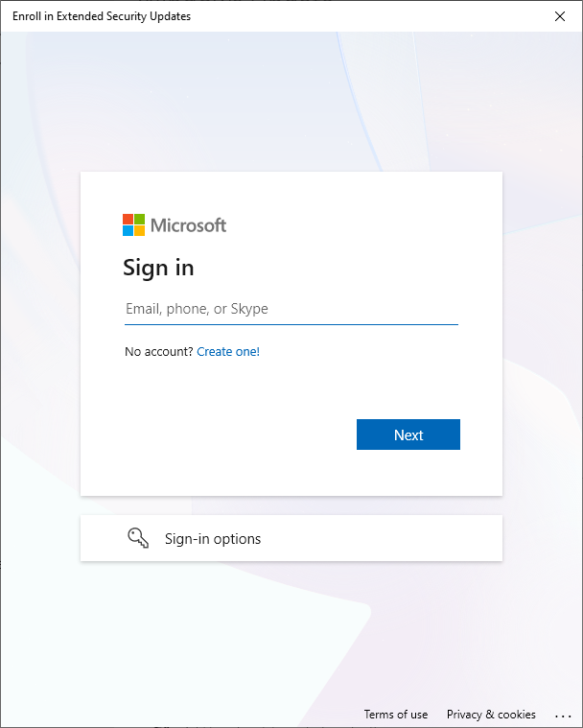Open the three-dot more options in footer
The image size is (583, 728).
(563, 716)
